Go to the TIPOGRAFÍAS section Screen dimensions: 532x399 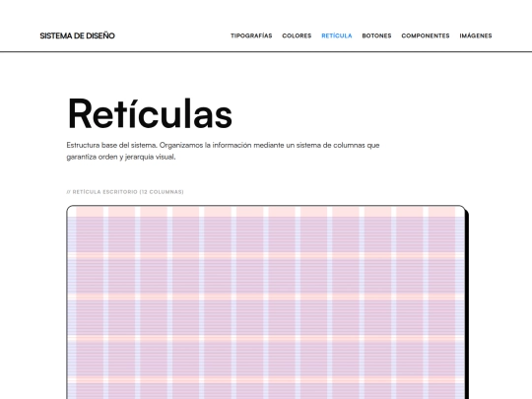pyautogui.click(x=251, y=35)
